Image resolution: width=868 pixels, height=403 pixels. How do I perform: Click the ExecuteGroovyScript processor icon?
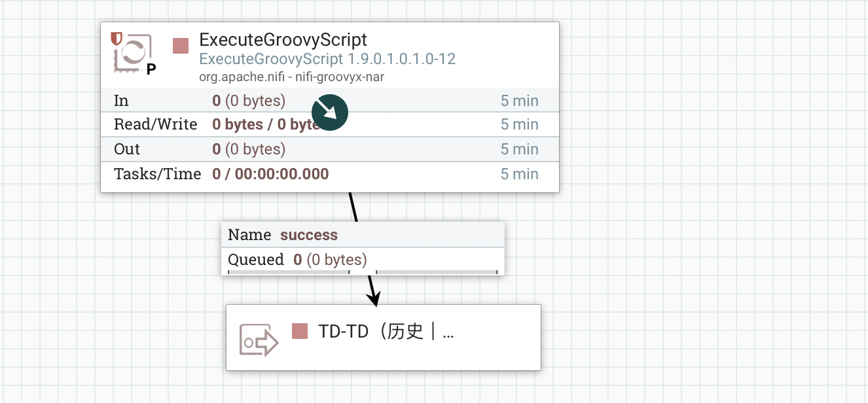point(134,53)
